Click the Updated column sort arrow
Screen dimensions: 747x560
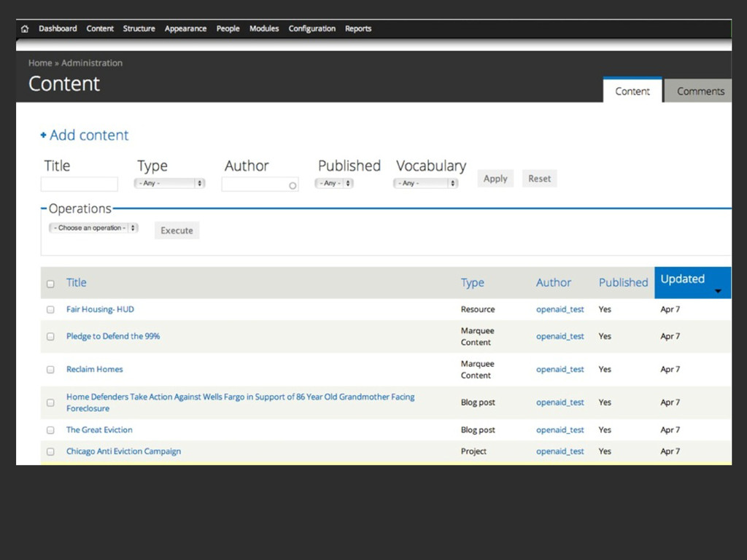tap(717, 292)
